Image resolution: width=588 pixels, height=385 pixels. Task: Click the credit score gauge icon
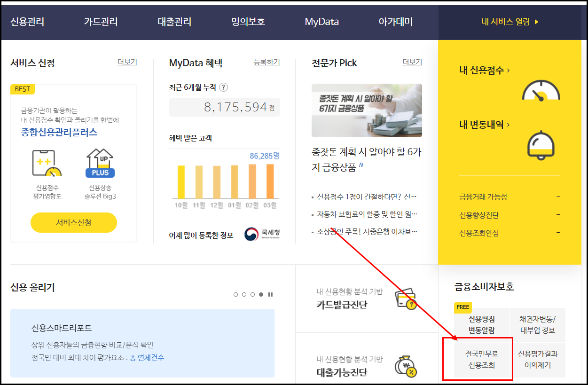(x=541, y=90)
